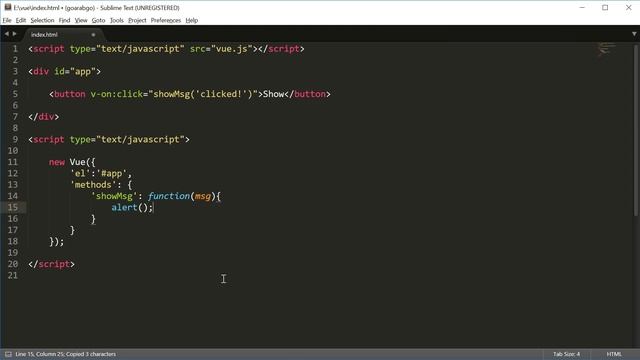Screen dimensions: 640x360
Task: Open the Tools menu
Action: point(117,20)
